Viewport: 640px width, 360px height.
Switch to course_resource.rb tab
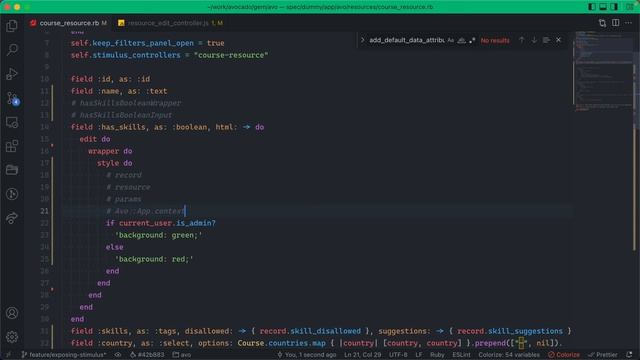69,23
